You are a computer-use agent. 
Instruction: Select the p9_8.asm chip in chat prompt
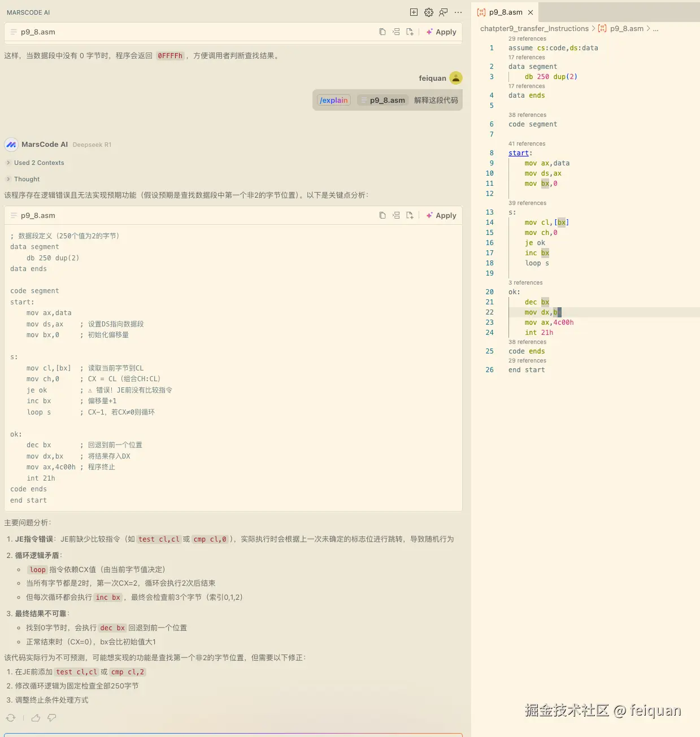(x=382, y=100)
